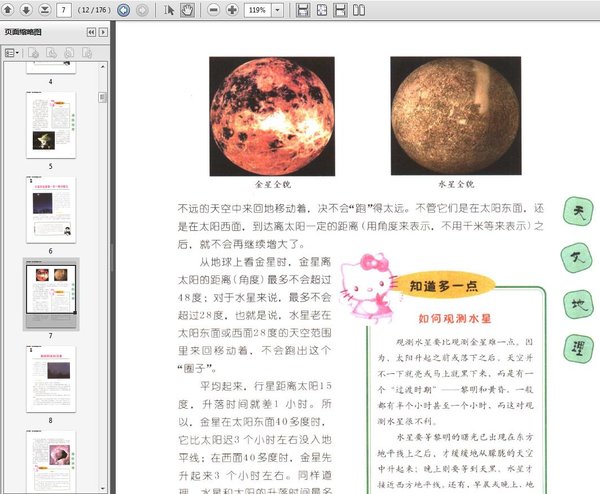Screen dimensions: 600x494
Task: Select page 6 thumbnail
Action: pos(50,209)
